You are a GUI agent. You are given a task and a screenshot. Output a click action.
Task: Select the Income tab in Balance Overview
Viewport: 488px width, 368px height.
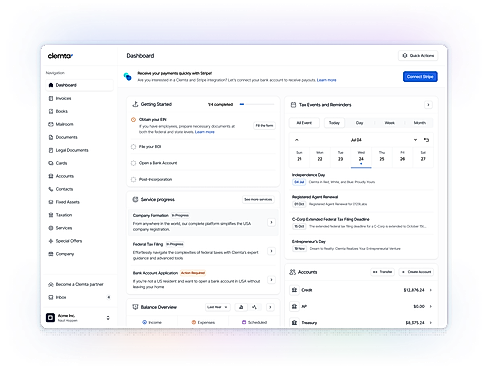(152, 322)
